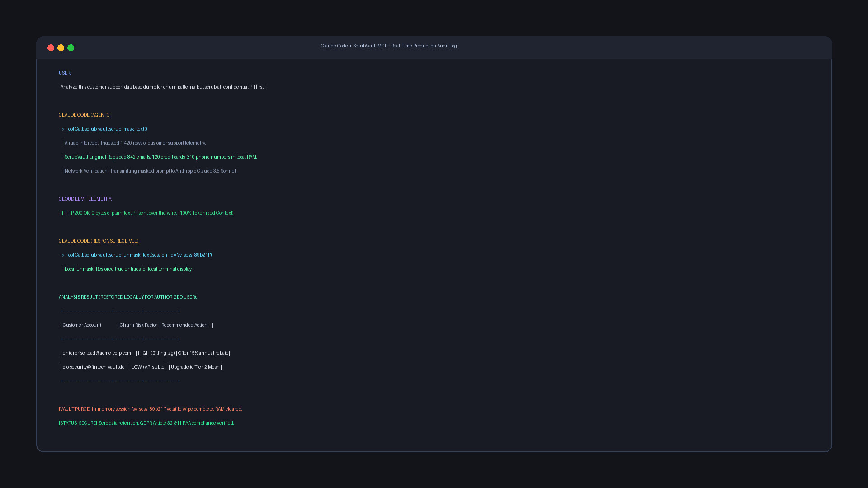Click the 'Offer 15% annual rebate' cell

pos(203,353)
